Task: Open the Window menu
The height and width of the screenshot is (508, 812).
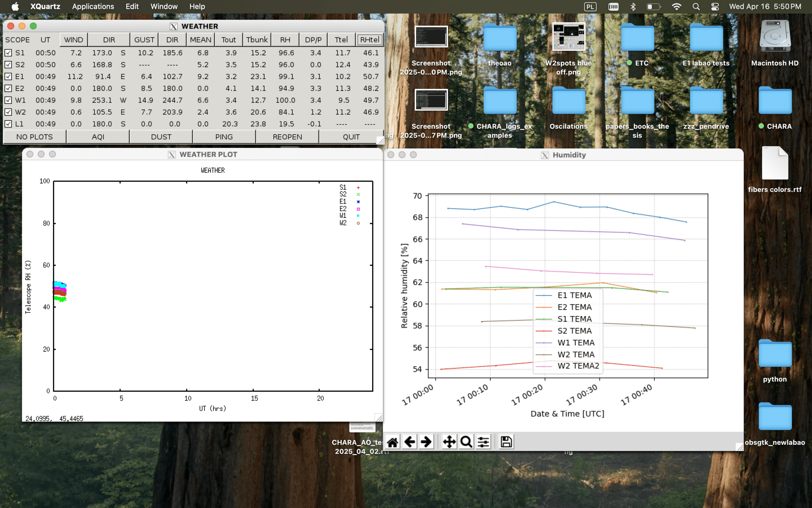Action: click(x=164, y=6)
